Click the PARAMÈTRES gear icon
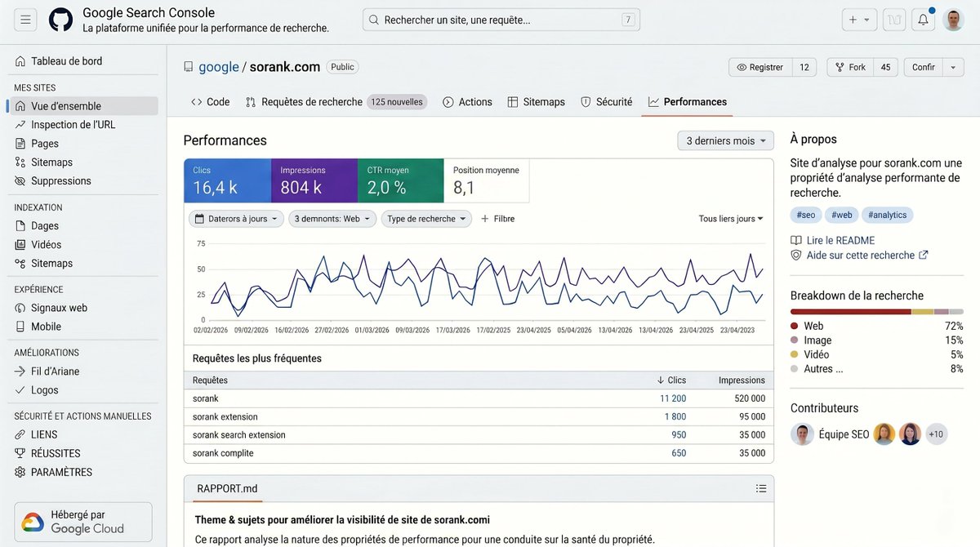Image resolution: width=980 pixels, height=547 pixels. 20,472
